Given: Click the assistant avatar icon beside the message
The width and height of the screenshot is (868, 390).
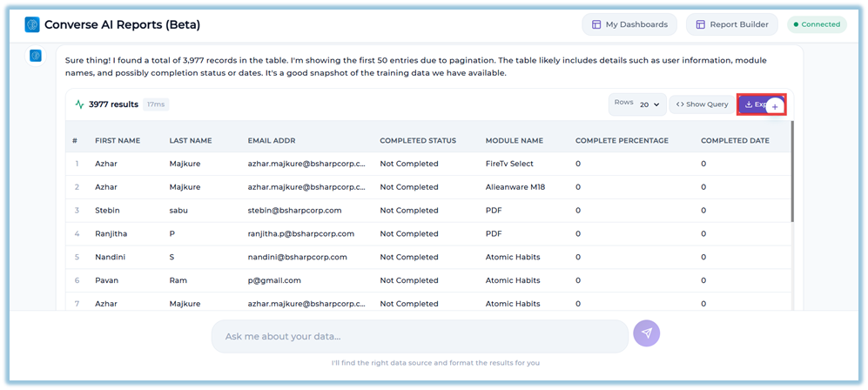Looking at the screenshot, I should pyautogui.click(x=36, y=56).
